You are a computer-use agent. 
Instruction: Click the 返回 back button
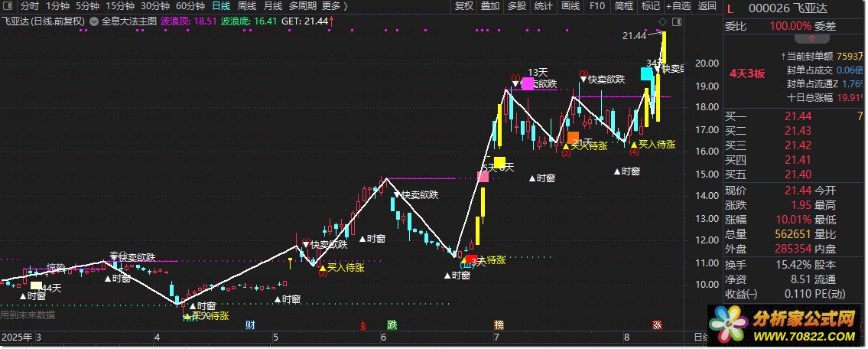pos(707,6)
